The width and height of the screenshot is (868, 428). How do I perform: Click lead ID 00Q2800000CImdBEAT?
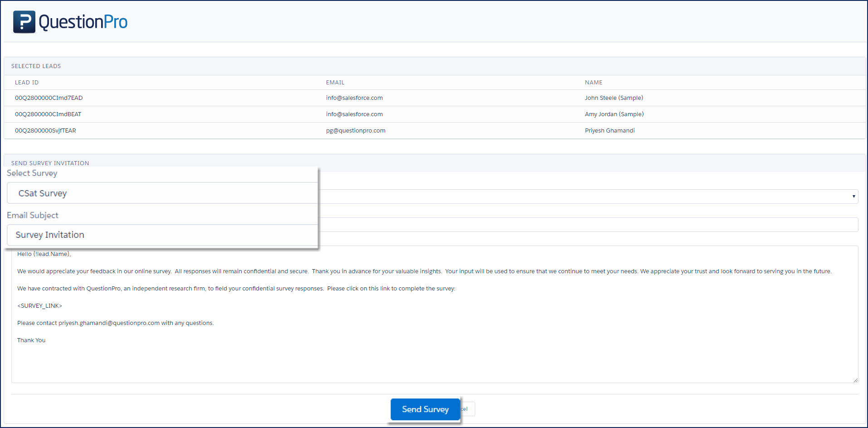[48, 114]
